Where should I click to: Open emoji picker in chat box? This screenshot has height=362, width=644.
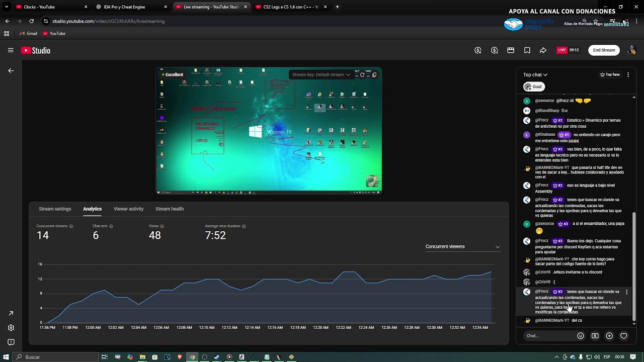pos(581,336)
